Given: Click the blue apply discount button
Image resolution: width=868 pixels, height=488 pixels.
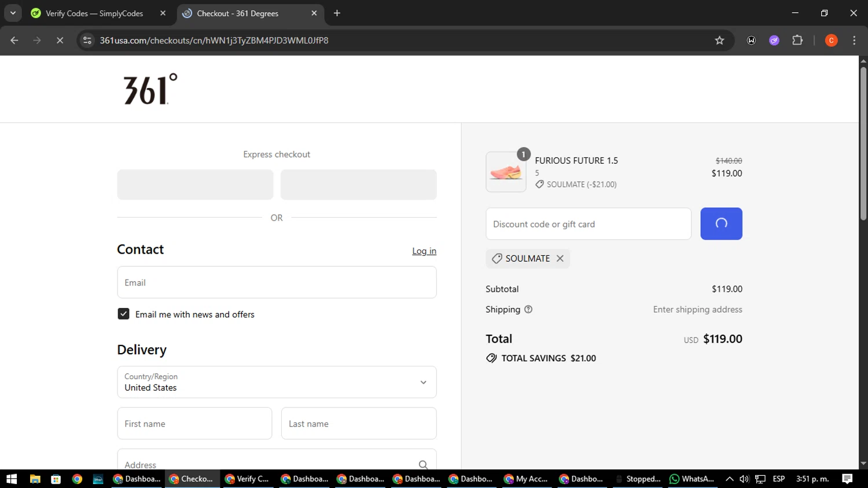Looking at the screenshot, I should pyautogui.click(x=721, y=223).
